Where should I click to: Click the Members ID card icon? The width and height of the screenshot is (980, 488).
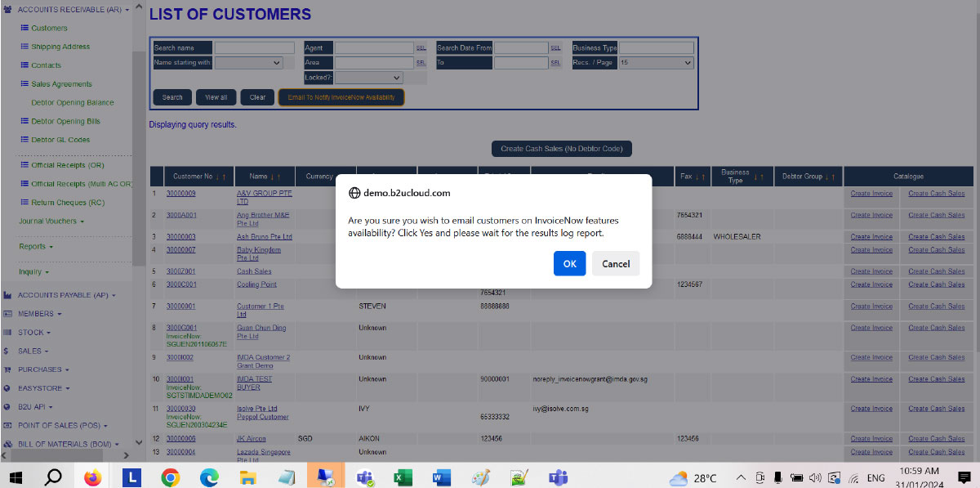(7, 314)
